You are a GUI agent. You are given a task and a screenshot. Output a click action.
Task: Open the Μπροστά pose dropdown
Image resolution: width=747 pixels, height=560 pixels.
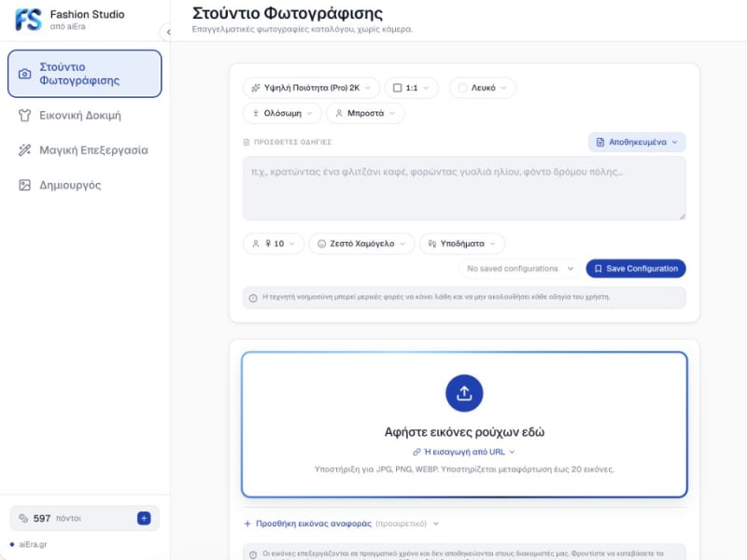tap(365, 113)
